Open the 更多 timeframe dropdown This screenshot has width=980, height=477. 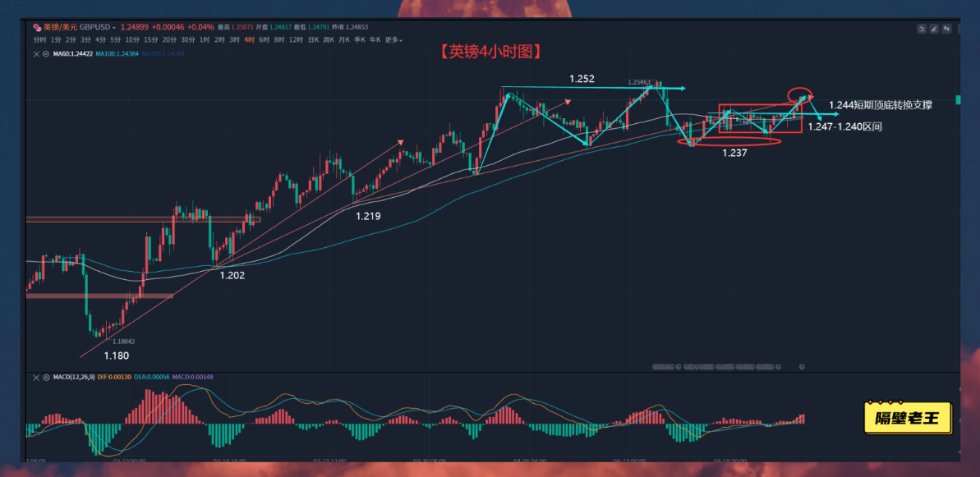click(393, 39)
